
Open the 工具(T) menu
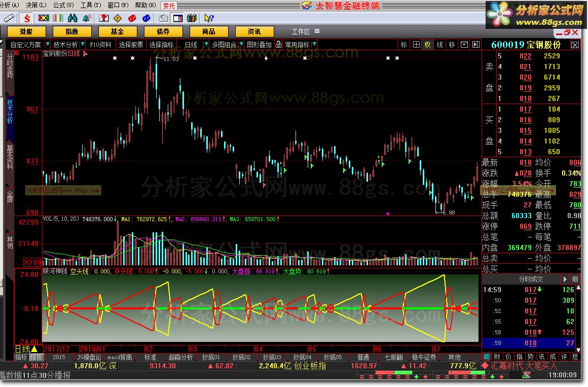pos(91,5)
